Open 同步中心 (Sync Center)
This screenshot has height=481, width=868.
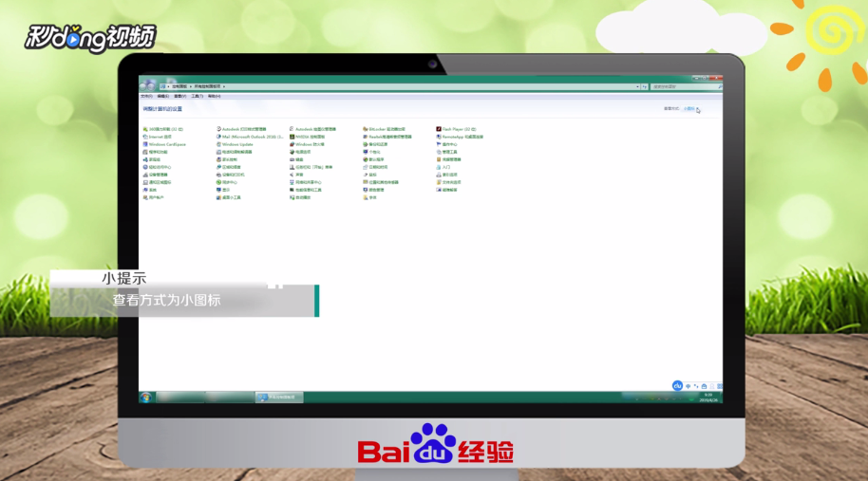tap(227, 182)
